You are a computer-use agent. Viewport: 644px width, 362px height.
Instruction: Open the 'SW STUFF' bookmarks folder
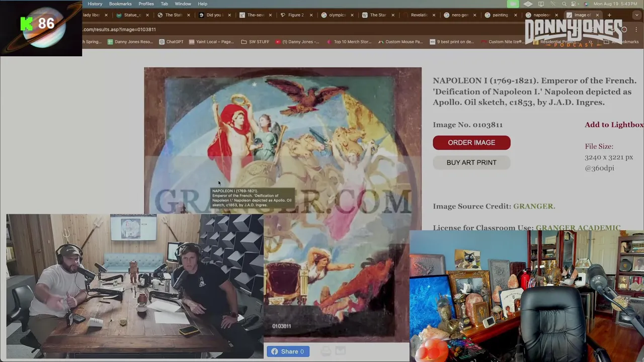click(x=255, y=42)
